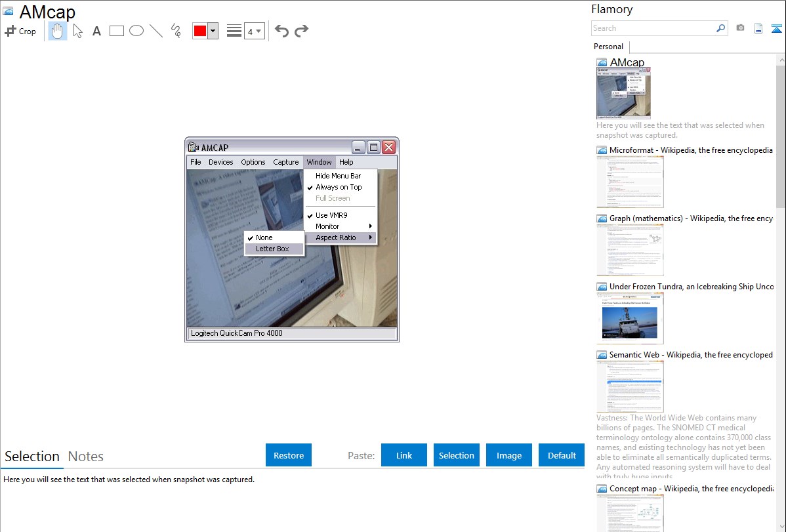Image resolution: width=786 pixels, height=532 pixels.
Task: Click the camera capture icon
Action: tap(740, 28)
